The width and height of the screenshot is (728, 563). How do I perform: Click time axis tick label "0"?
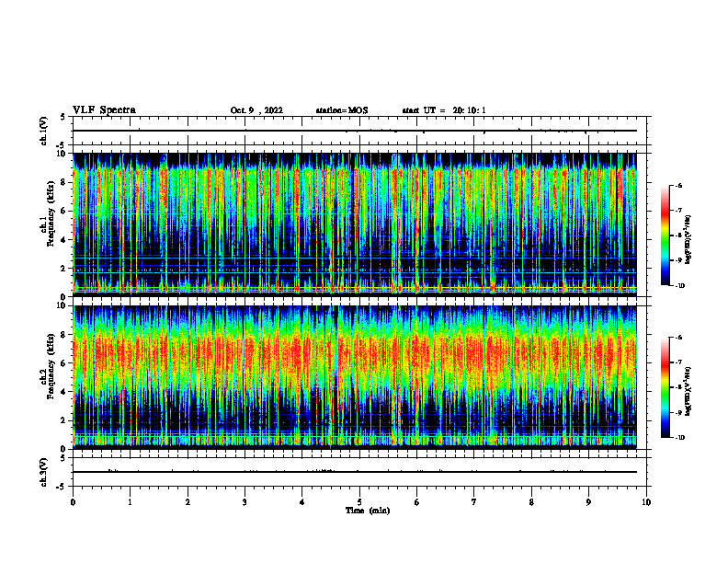(x=73, y=502)
